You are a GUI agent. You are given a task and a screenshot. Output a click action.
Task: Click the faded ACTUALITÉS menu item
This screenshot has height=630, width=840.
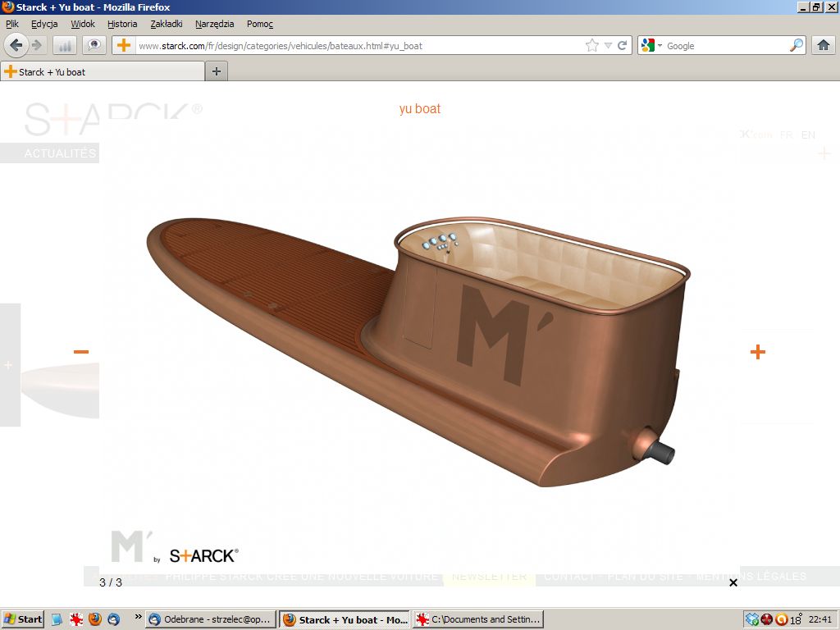point(60,153)
